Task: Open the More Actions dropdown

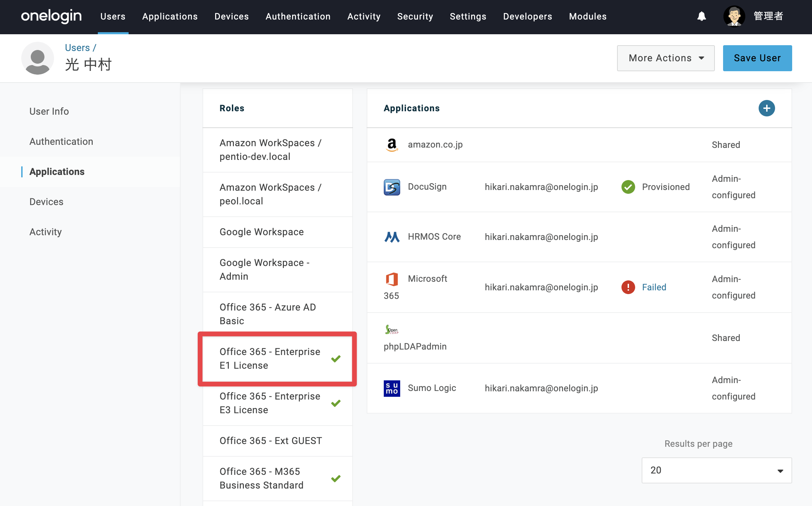Action: tap(666, 58)
